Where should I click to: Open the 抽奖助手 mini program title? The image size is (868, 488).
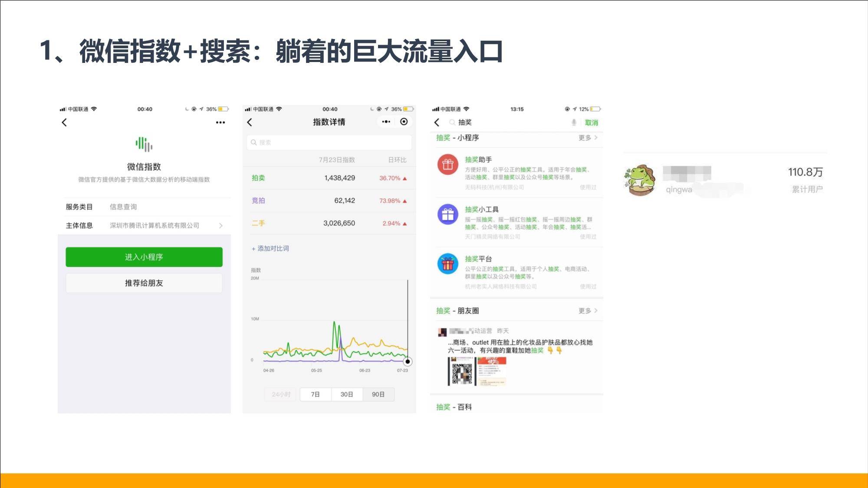tap(478, 160)
